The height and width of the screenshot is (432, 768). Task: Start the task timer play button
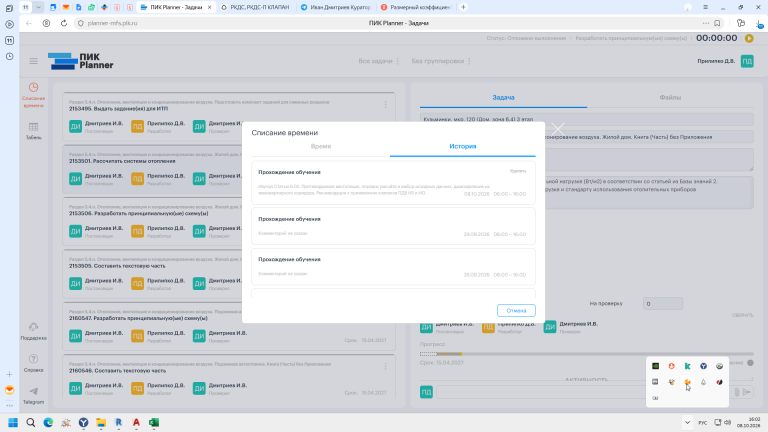click(x=749, y=38)
